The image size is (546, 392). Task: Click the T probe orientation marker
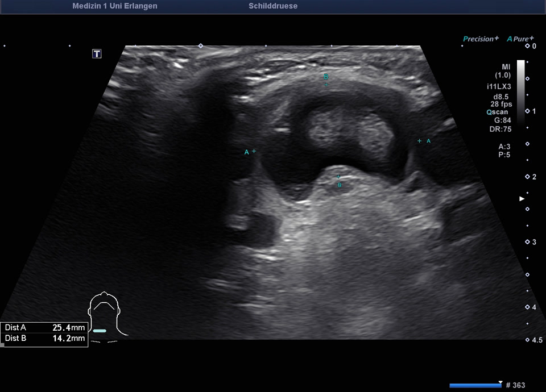click(97, 54)
